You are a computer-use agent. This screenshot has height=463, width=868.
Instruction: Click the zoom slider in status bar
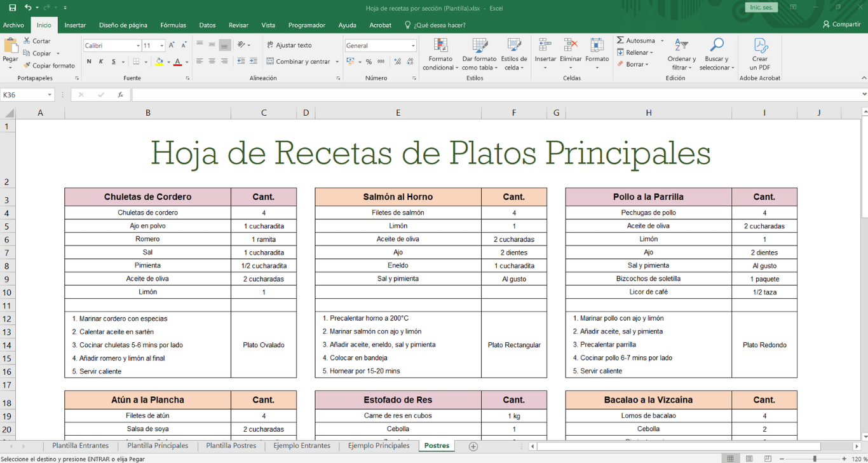click(815, 459)
